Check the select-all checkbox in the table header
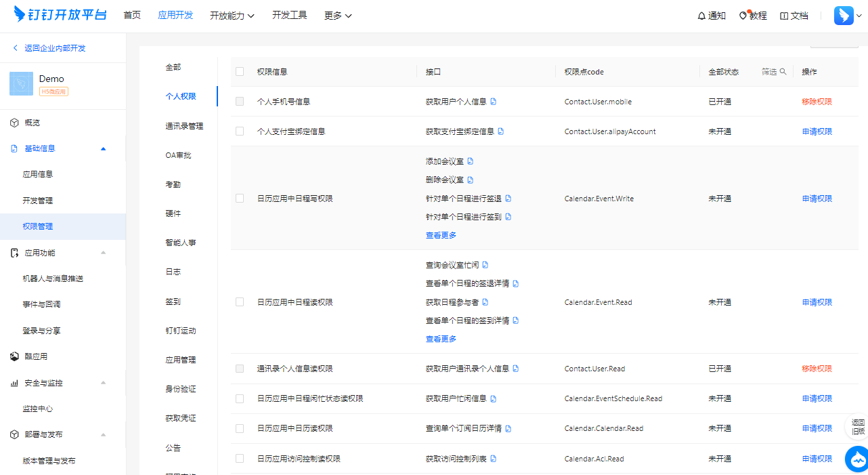Viewport: 868px width, 475px height. click(x=239, y=71)
